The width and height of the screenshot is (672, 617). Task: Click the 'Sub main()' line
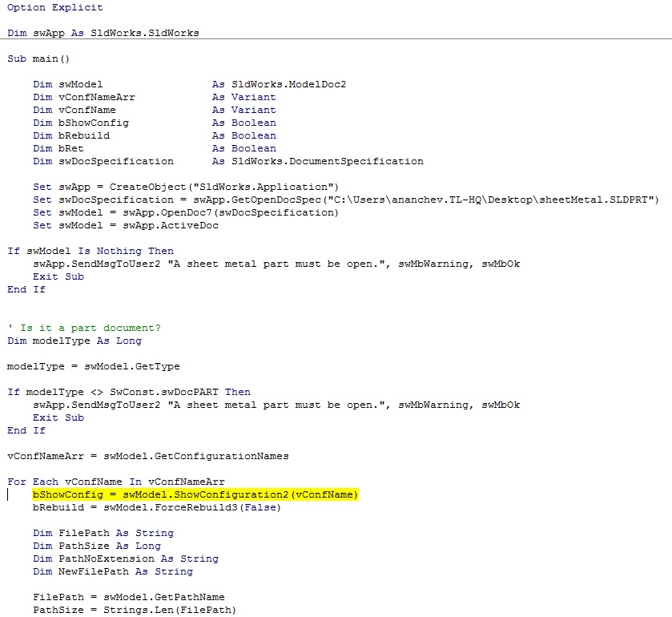pyautogui.click(x=38, y=58)
